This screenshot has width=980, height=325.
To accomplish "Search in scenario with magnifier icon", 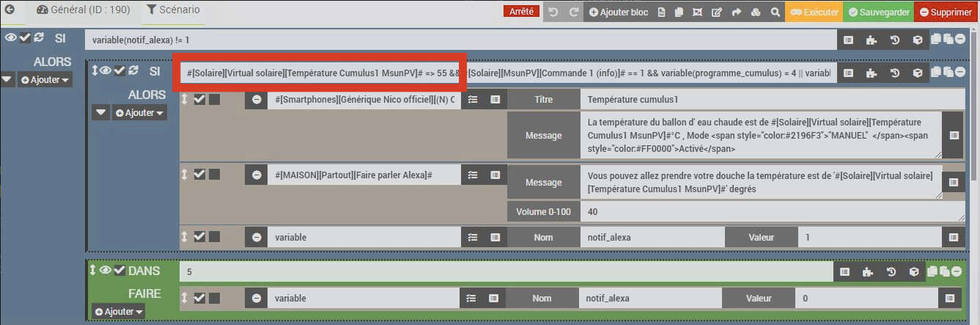I will tap(775, 12).
